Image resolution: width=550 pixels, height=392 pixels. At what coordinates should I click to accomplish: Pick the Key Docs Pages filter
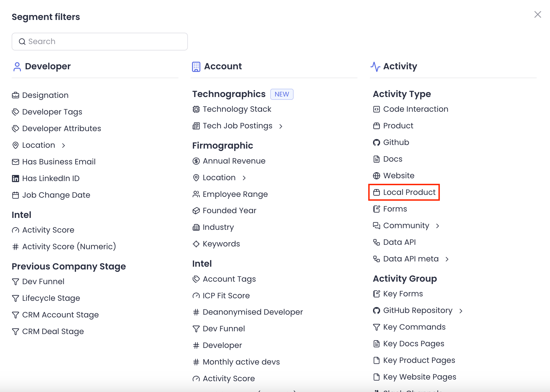[x=413, y=344]
